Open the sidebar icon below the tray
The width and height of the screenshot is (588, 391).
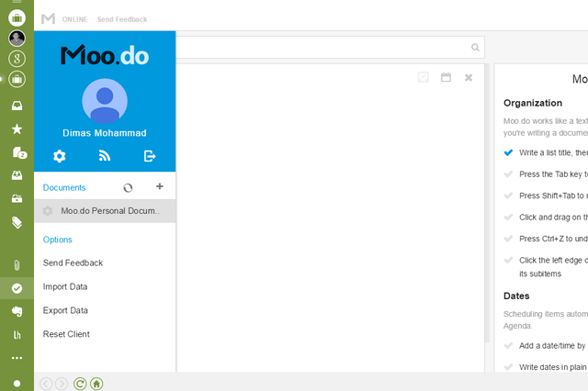click(17, 129)
